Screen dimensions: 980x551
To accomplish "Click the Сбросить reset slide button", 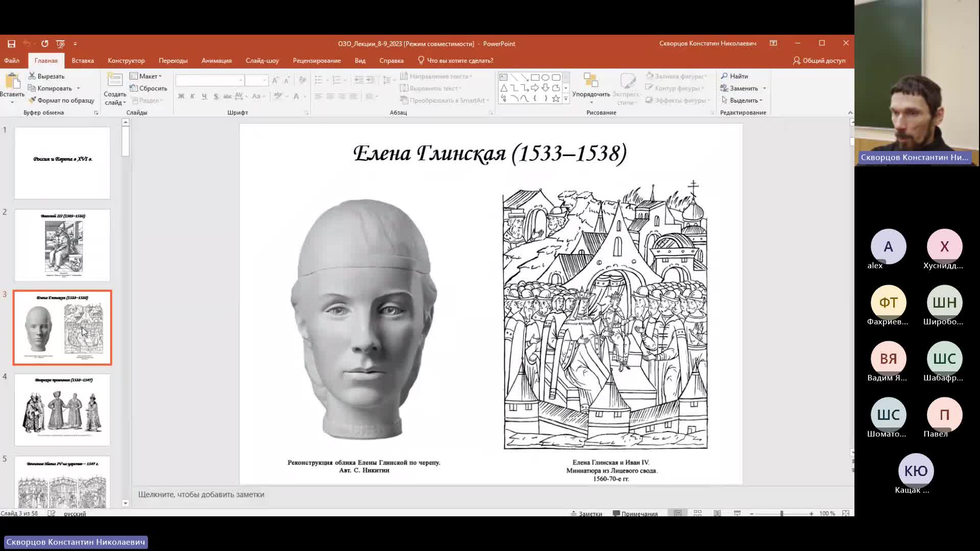I will pos(149,88).
